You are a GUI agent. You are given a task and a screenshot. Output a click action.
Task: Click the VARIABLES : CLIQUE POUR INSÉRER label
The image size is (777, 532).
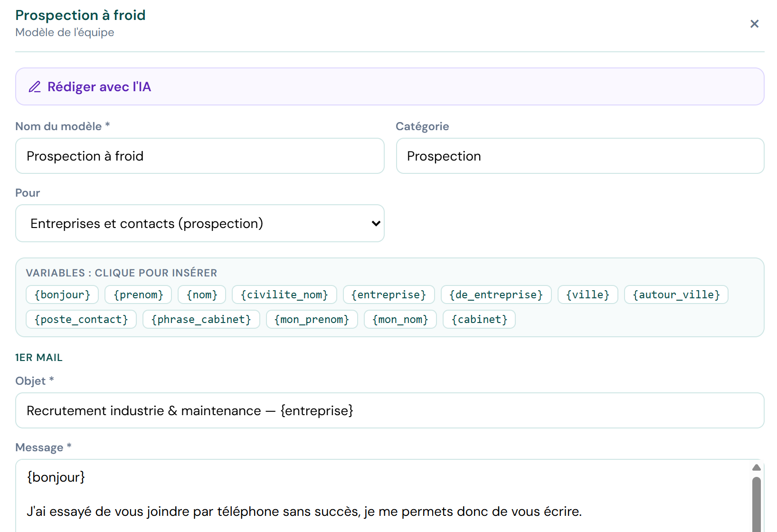(122, 273)
